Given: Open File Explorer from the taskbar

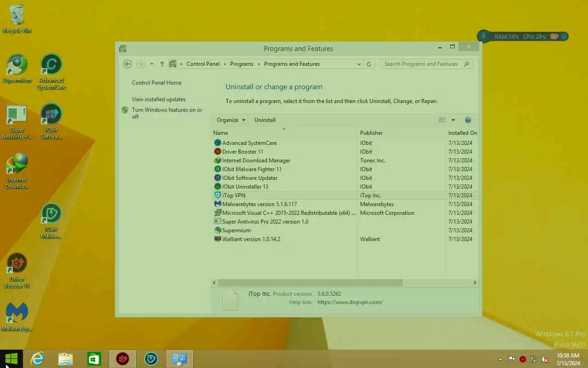Looking at the screenshot, I should (66, 359).
